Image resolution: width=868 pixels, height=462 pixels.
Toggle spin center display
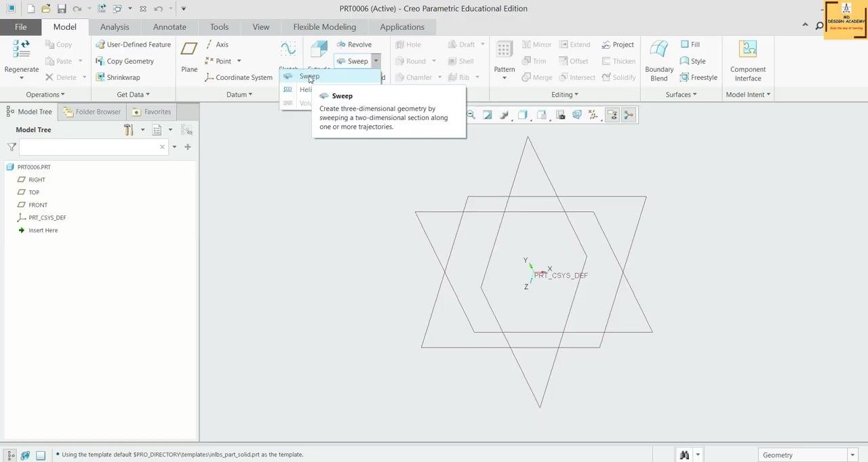click(629, 115)
